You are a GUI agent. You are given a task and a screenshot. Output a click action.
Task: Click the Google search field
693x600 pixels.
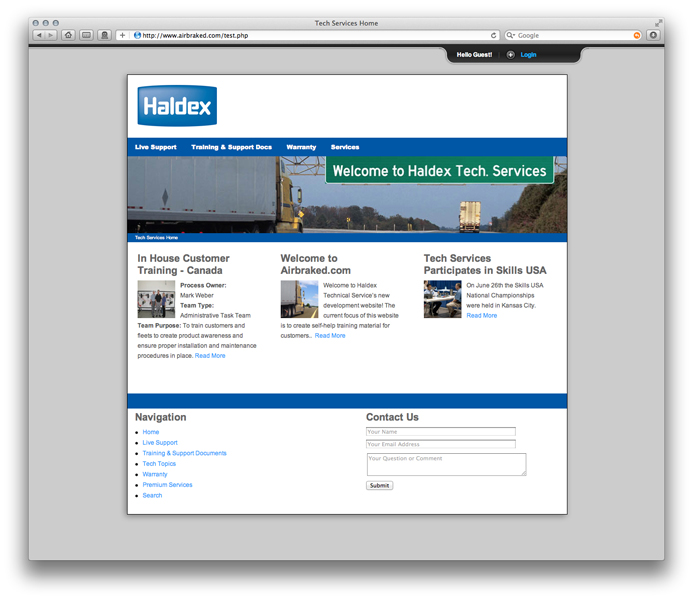(574, 35)
